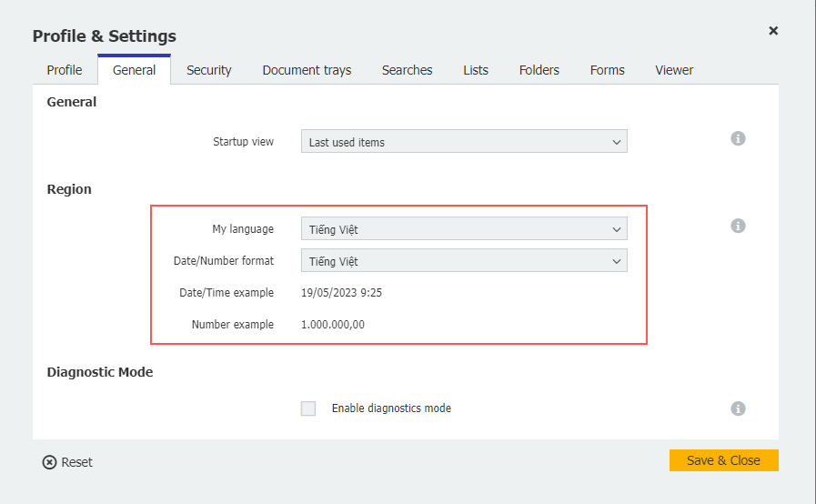Enable diagnostics mode checkbox

[x=308, y=408]
